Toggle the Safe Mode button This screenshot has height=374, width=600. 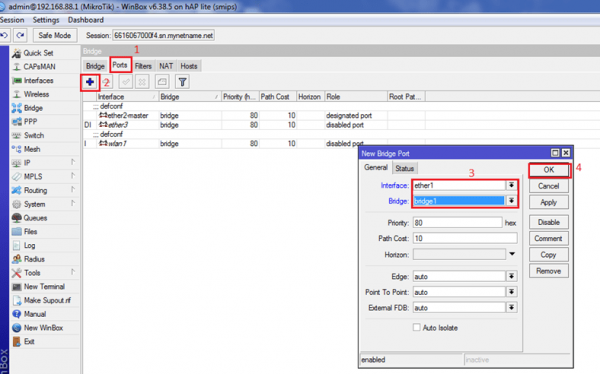tap(55, 35)
